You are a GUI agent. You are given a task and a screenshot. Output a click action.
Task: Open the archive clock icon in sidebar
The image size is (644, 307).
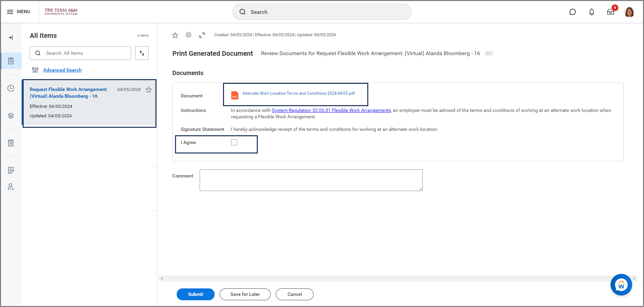click(x=11, y=89)
